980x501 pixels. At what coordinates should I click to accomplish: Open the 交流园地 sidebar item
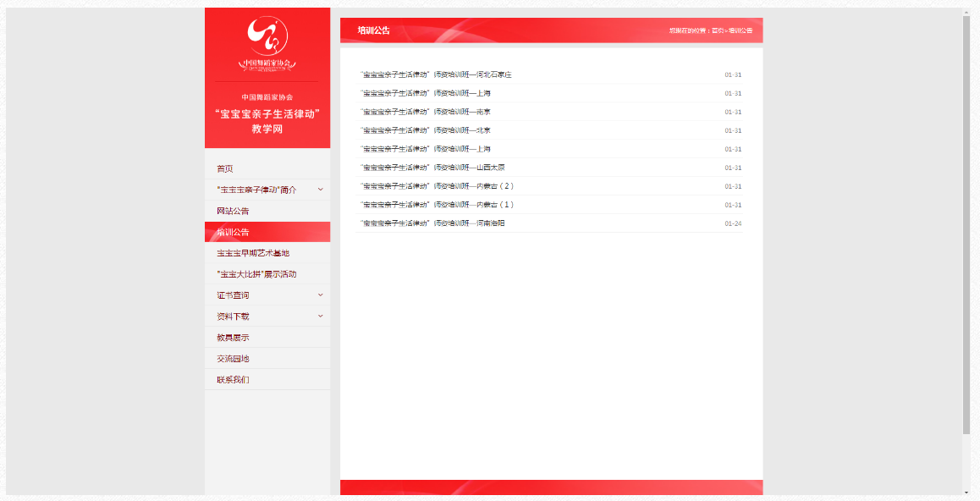coord(233,359)
